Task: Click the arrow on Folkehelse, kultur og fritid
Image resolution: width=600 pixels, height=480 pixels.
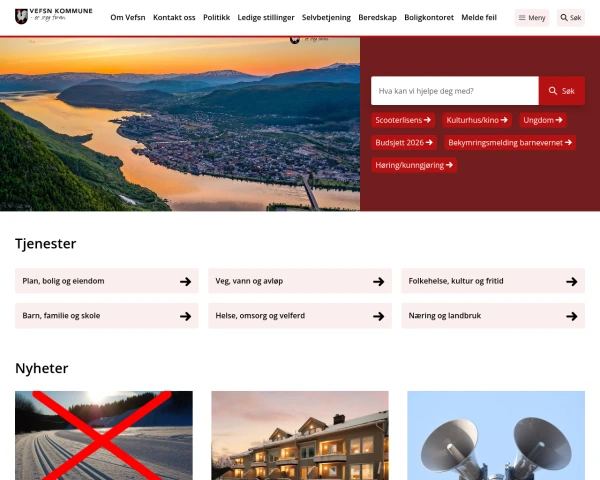Action: point(572,281)
